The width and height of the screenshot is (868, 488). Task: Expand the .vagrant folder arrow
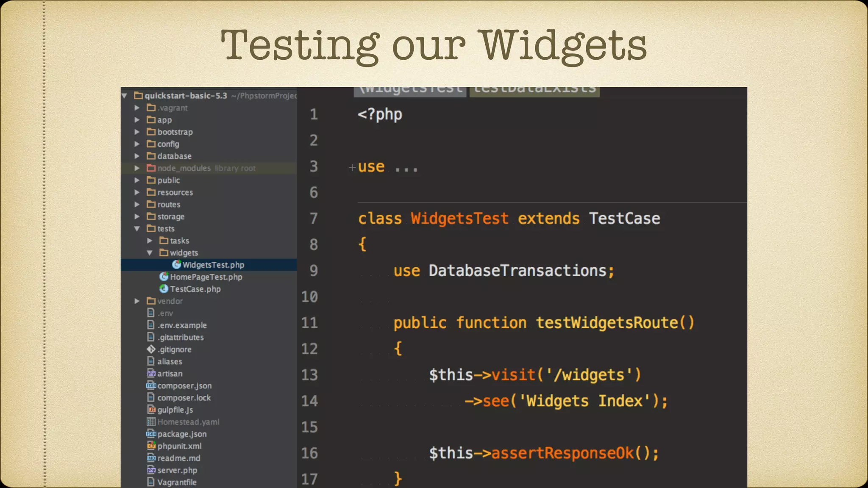tap(137, 108)
